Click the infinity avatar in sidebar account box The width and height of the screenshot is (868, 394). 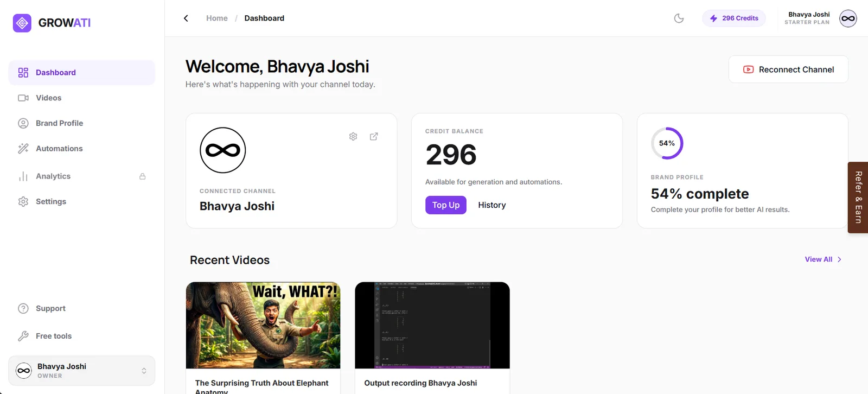click(x=24, y=371)
